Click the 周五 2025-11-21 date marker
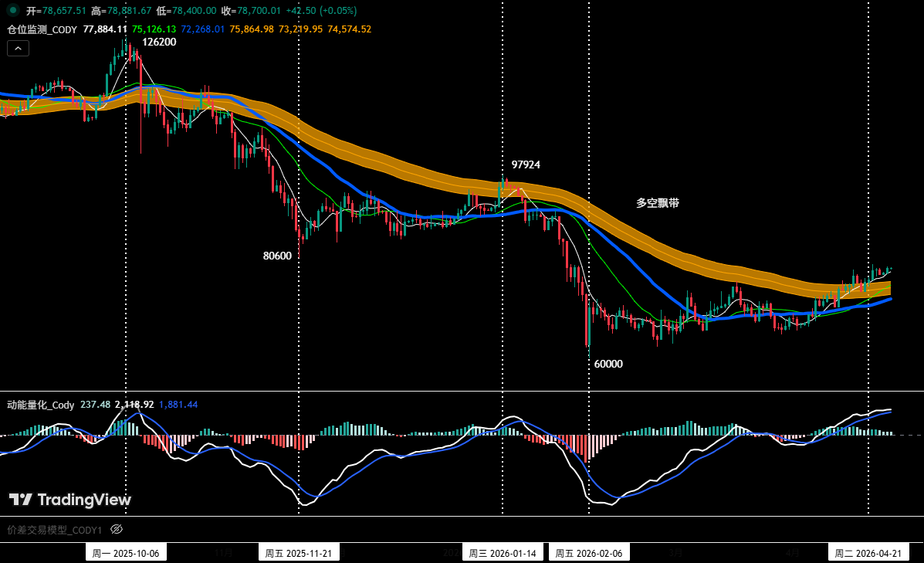The height and width of the screenshot is (563, 924). pos(299,552)
